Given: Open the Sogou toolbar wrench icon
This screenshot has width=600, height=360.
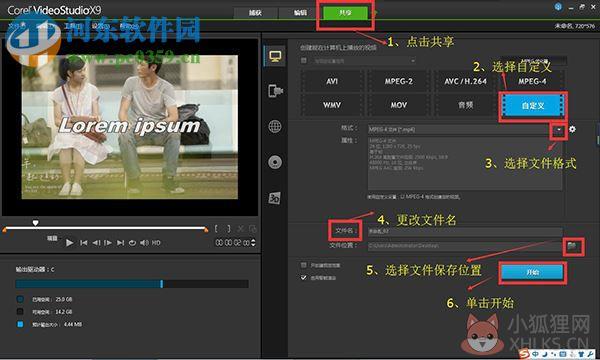Looking at the screenshot, I should (x=591, y=354).
